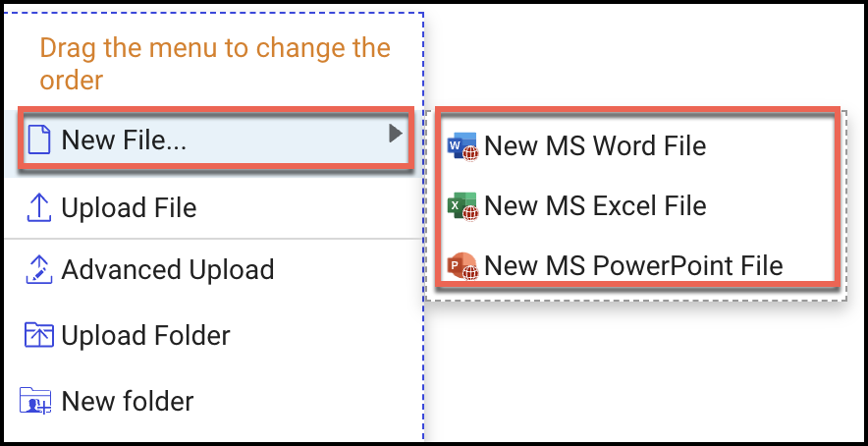Choose the New folder text label
This screenshot has height=446, width=868.
coord(127,401)
